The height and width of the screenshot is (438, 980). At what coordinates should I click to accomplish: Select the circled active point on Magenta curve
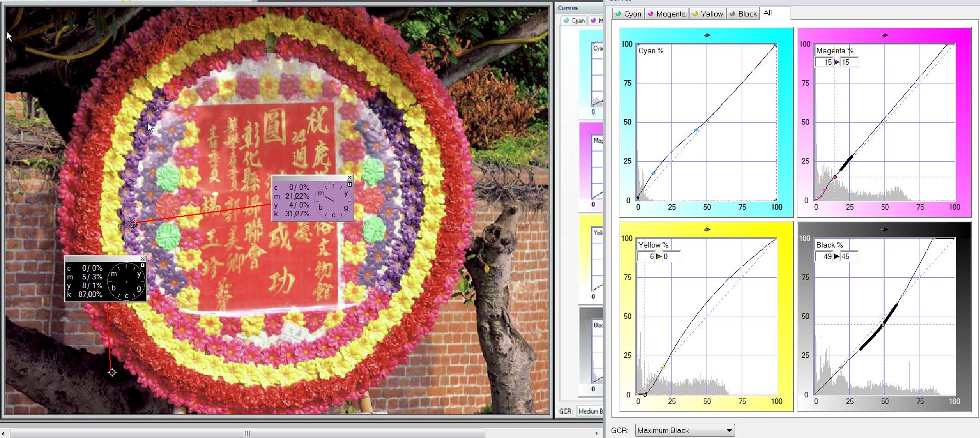tap(835, 177)
